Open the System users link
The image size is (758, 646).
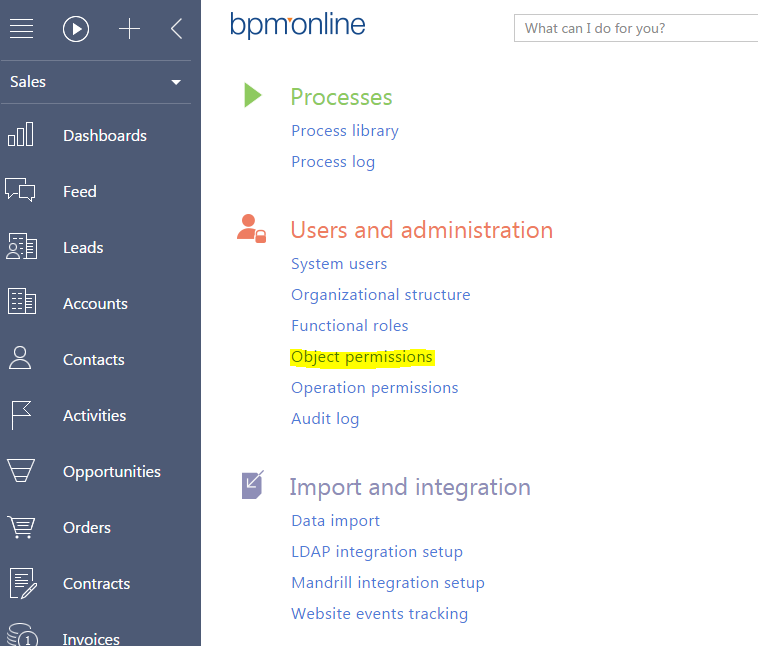pyautogui.click(x=339, y=264)
